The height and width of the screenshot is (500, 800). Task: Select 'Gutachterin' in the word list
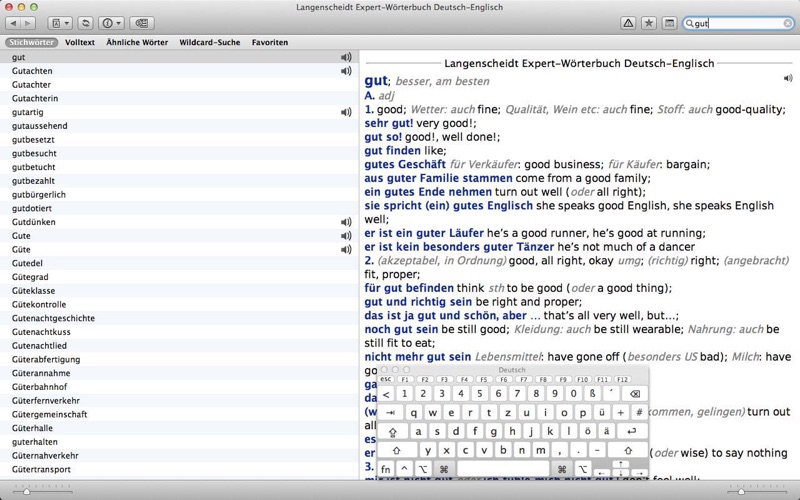point(179,98)
